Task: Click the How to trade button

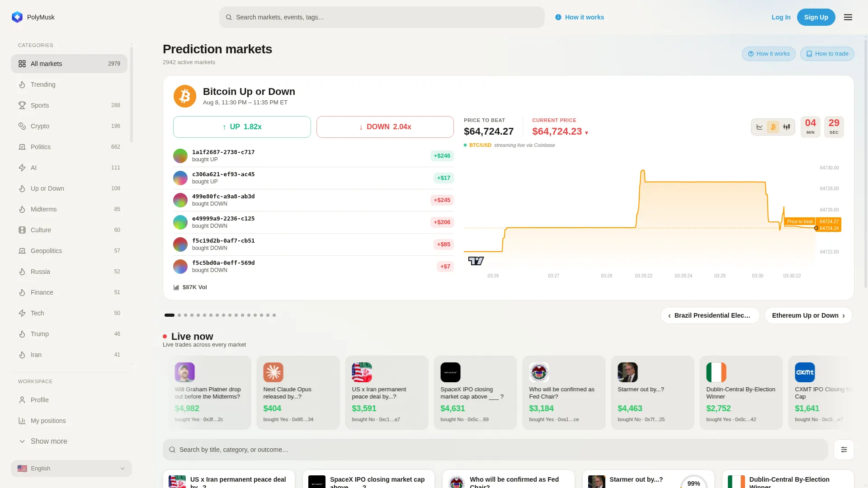Action: 827,54
